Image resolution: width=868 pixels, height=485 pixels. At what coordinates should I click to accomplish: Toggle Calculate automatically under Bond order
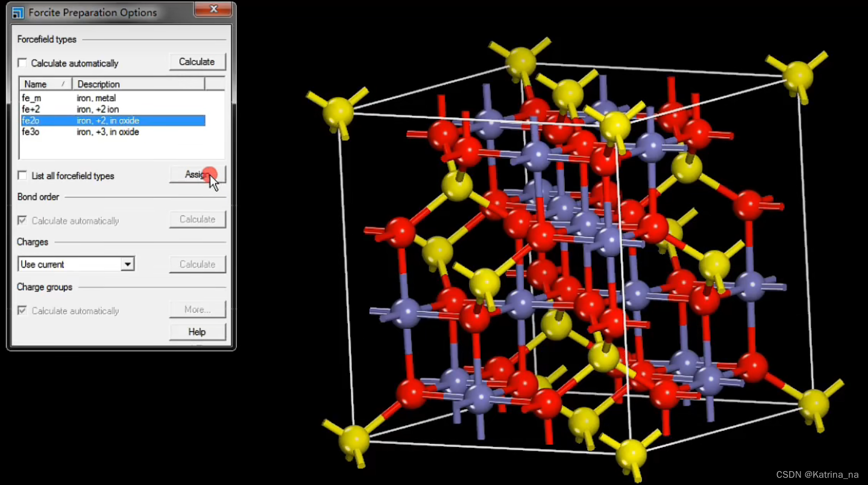22,221
